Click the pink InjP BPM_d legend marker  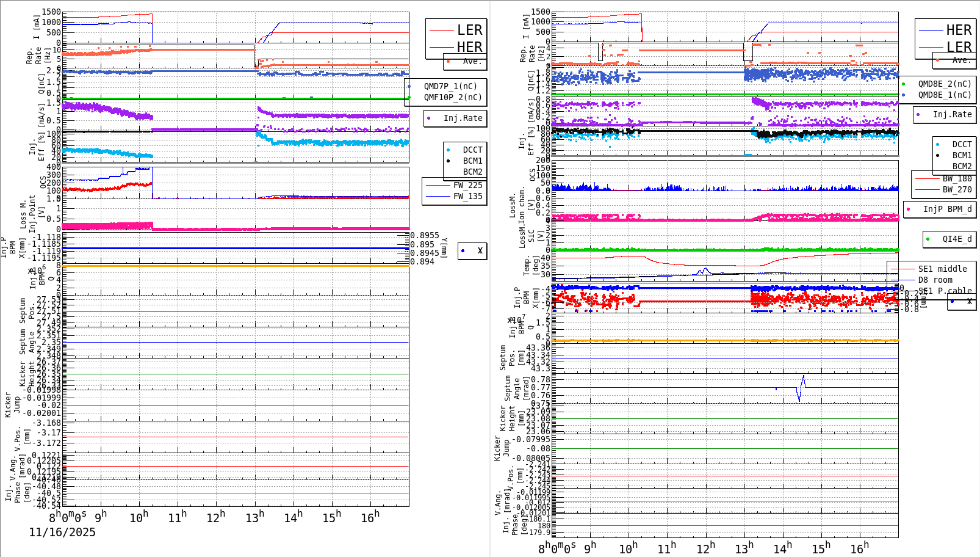907,209
